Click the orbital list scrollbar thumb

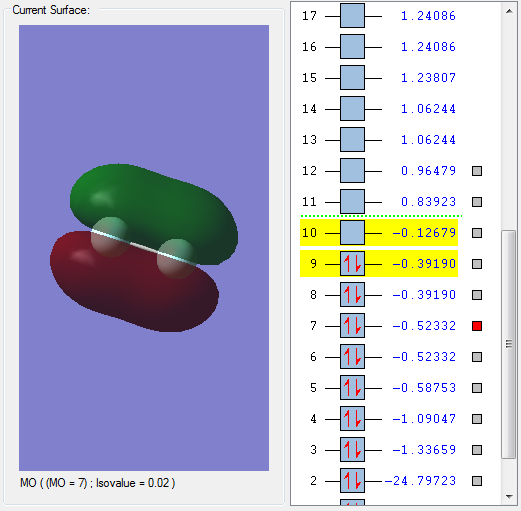(509, 344)
